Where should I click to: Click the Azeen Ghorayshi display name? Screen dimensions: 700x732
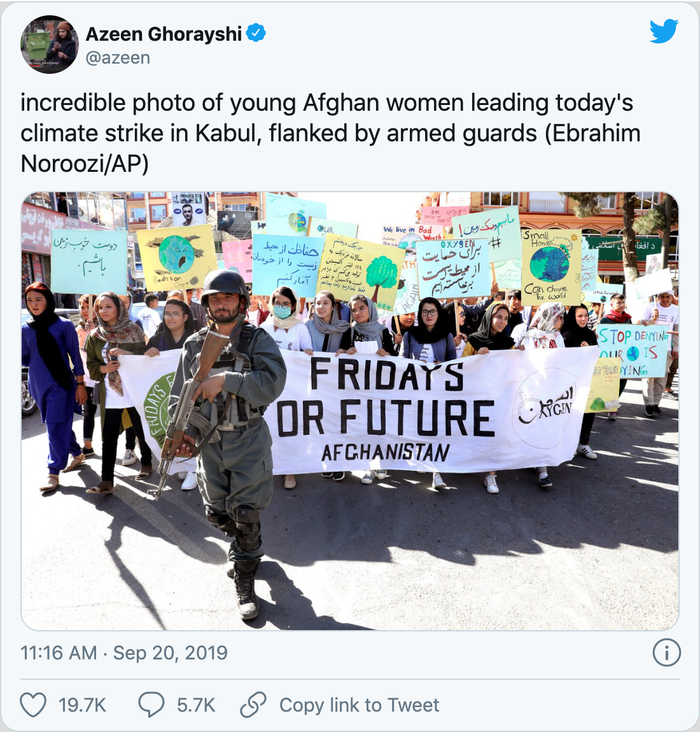(164, 34)
